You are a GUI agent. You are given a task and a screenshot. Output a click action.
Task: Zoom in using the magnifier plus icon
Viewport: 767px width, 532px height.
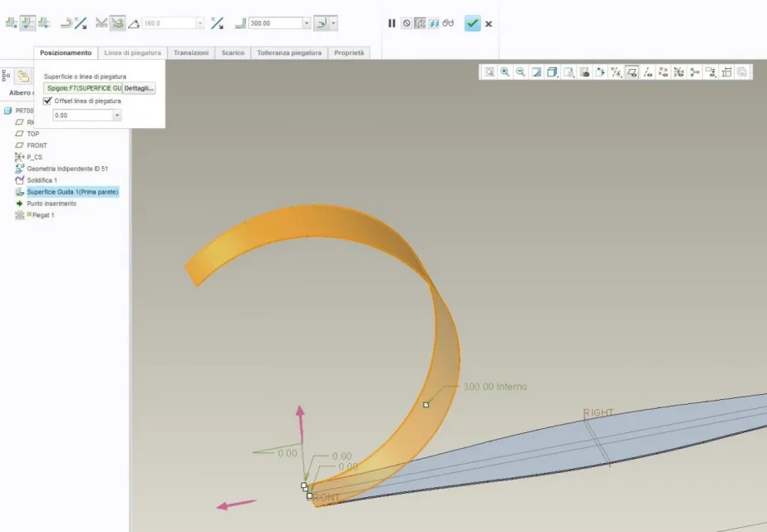click(x=504, y=72)
